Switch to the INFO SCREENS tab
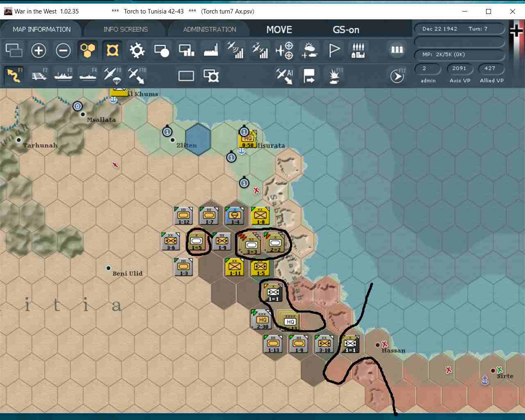 coord(126,30)
